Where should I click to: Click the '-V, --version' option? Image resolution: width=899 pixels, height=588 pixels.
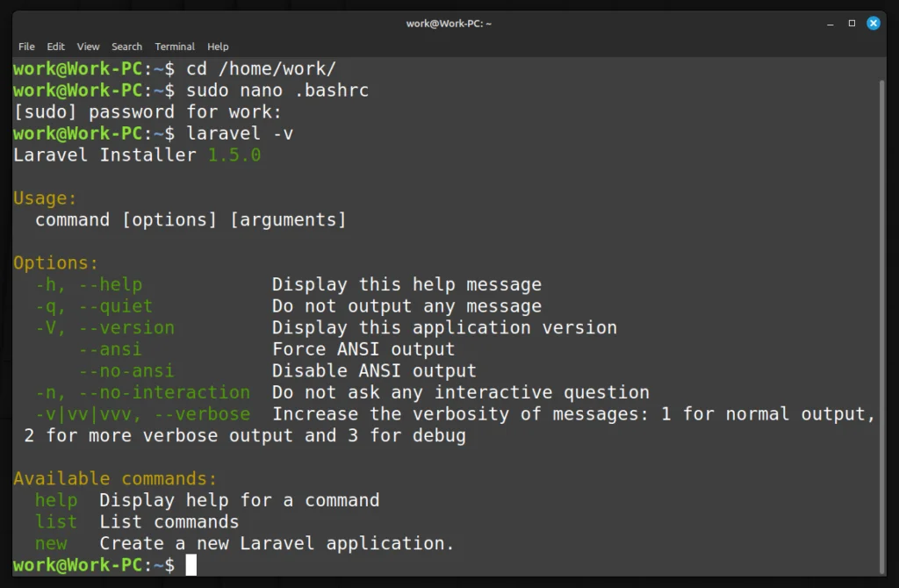(x=105, y=328)
